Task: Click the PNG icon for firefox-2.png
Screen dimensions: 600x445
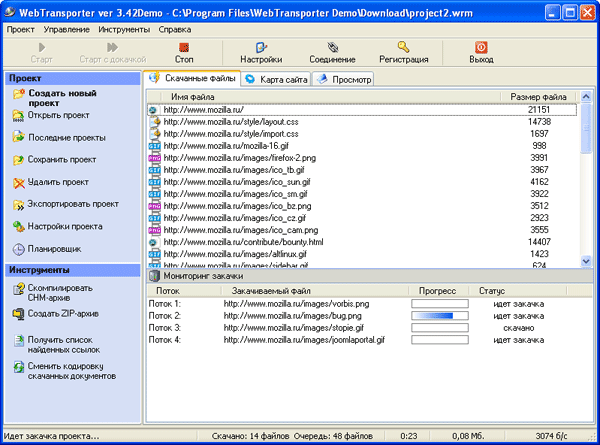Action: [154, 158]
